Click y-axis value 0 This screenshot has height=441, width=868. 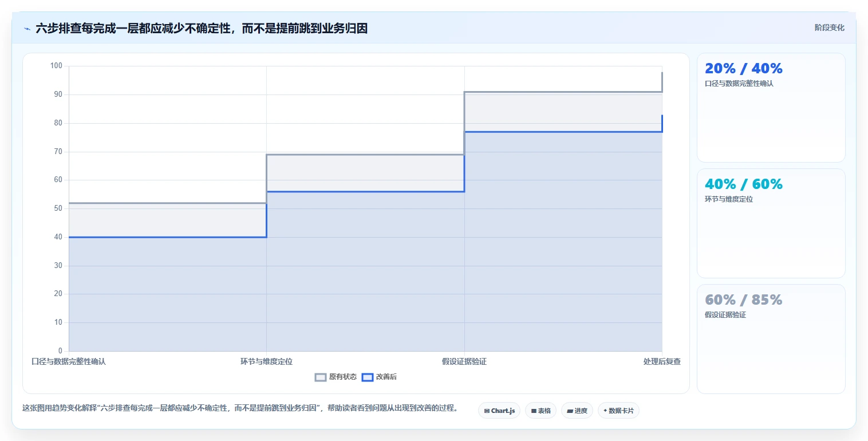60,351
